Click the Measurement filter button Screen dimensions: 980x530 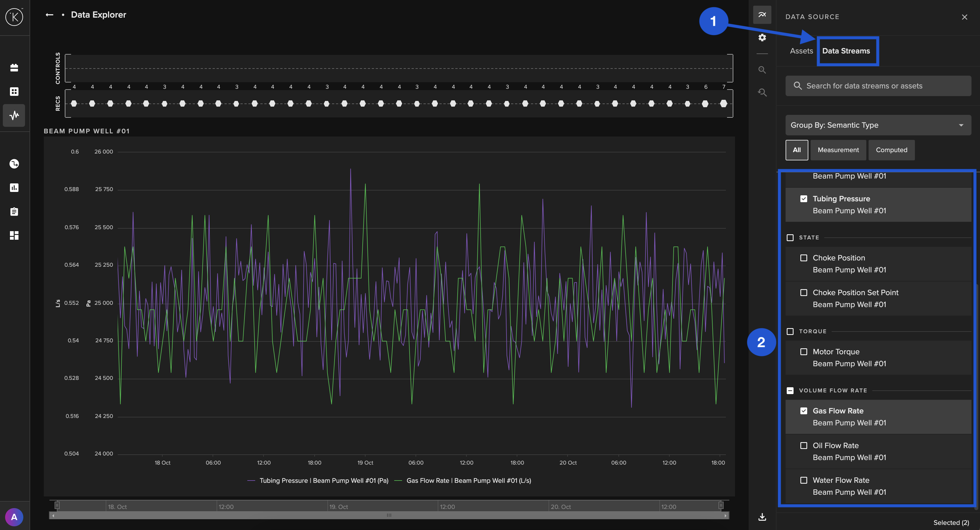pyautogui.click(x=838, y=150)
